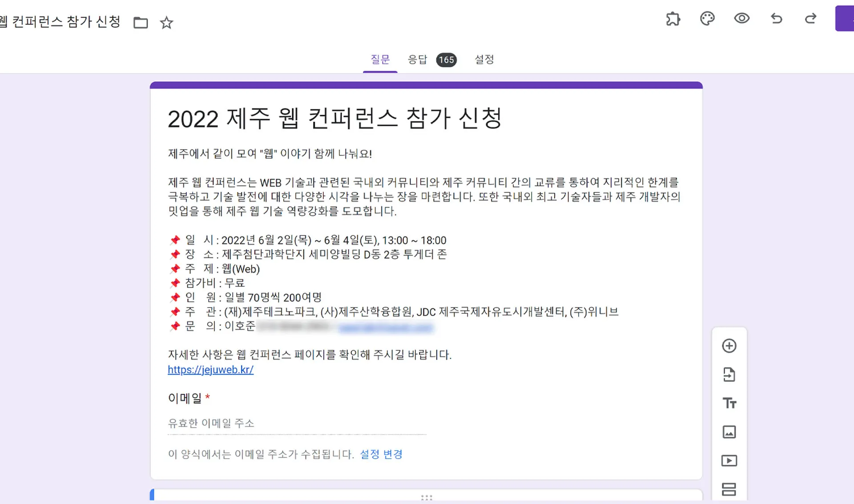Open the theme customization palette icon
Image resolution: width=854 pixels, height=504 pixels.
(707, 19)
